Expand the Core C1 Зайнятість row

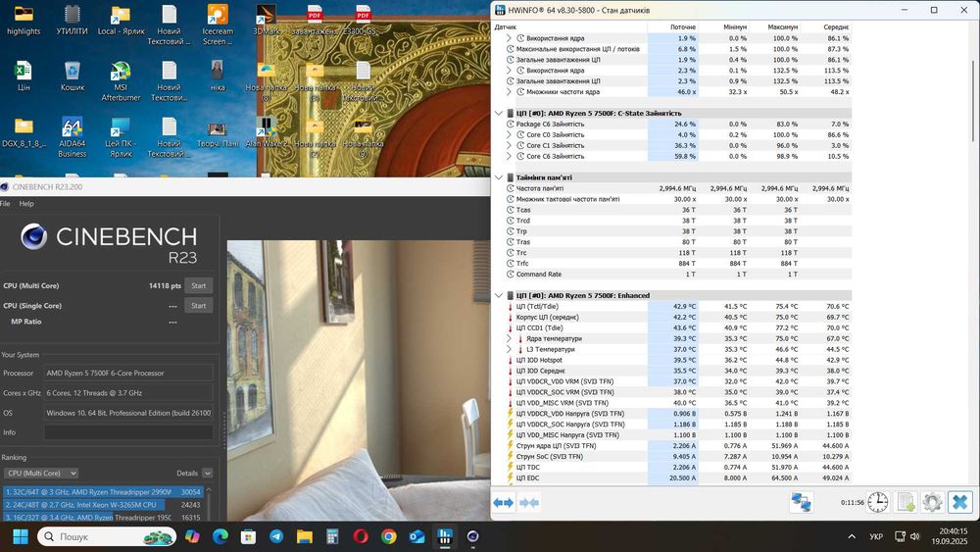[509, 145]
